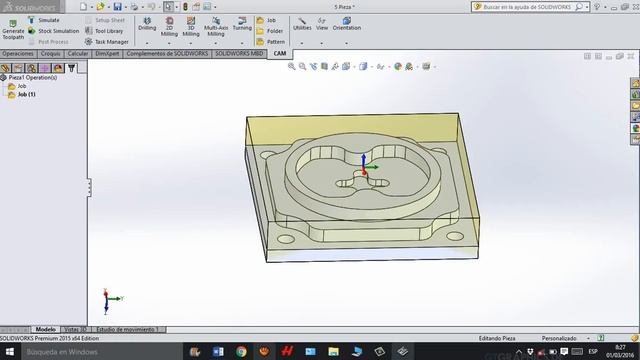Open Stock Simulation
This screenshot has height=360, width=640.
click(53, 31)
